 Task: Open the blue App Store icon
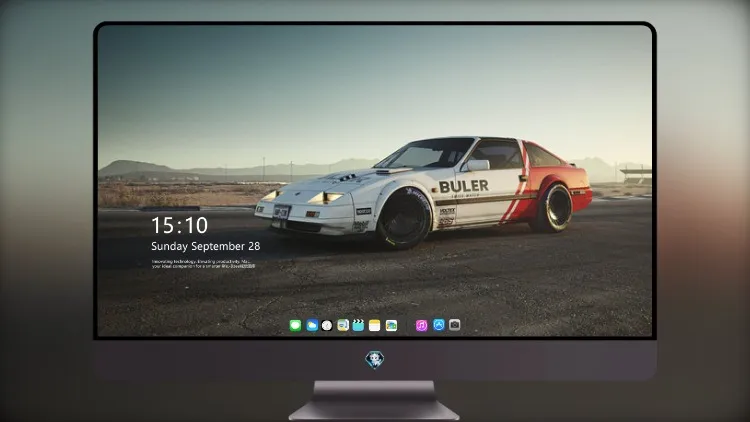(x=439, y=325)
